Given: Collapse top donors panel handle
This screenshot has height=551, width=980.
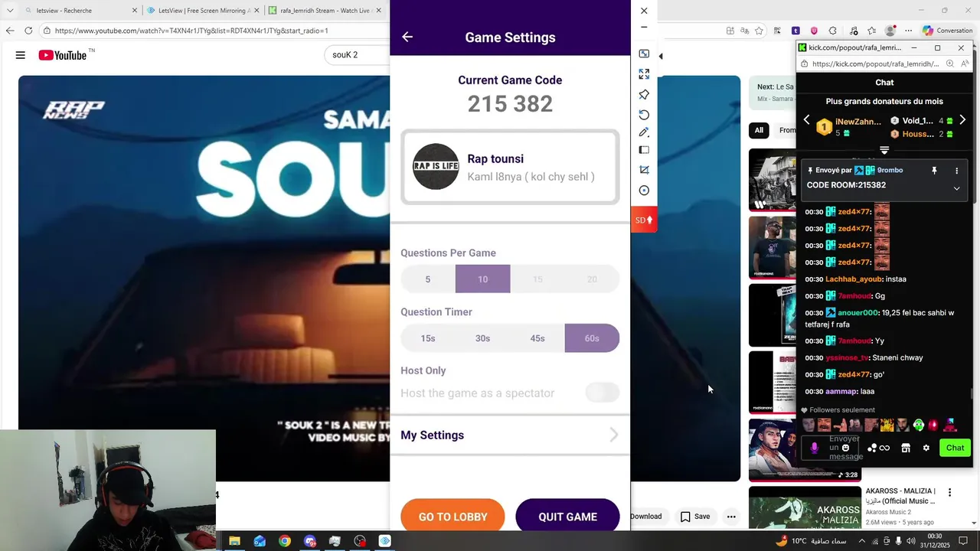Looking at the screenshot, I should (x=884, y=150).
